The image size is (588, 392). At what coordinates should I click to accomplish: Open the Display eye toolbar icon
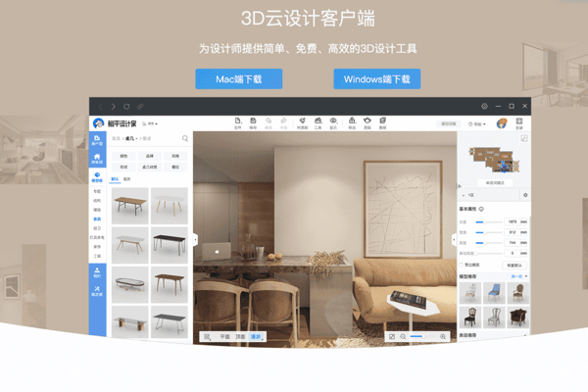coord(333,122)
